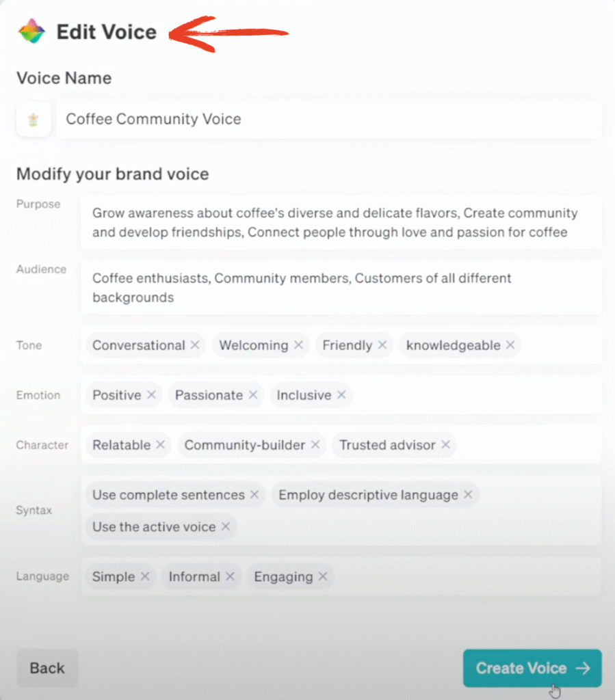The width and height of the screenshot is (615, 700).
Task: Delete Employ descriptive language tag
Action: click(468, 494)
